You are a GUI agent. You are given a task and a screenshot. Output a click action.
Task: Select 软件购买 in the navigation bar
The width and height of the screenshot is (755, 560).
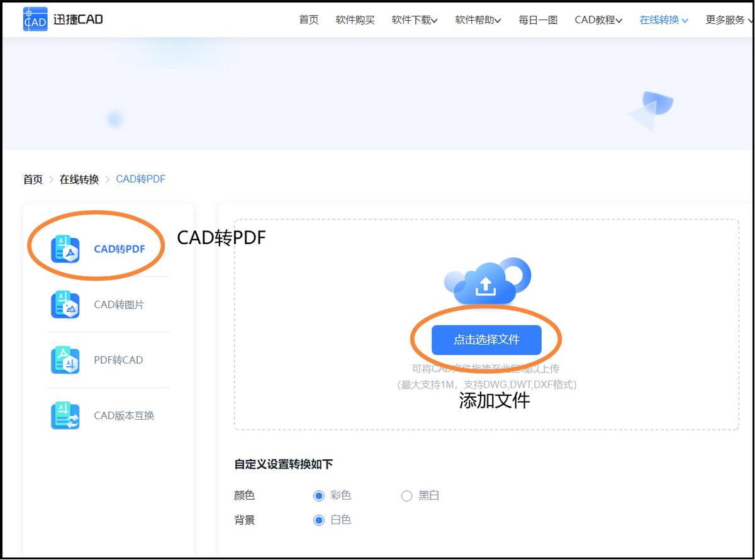point(355,20)
